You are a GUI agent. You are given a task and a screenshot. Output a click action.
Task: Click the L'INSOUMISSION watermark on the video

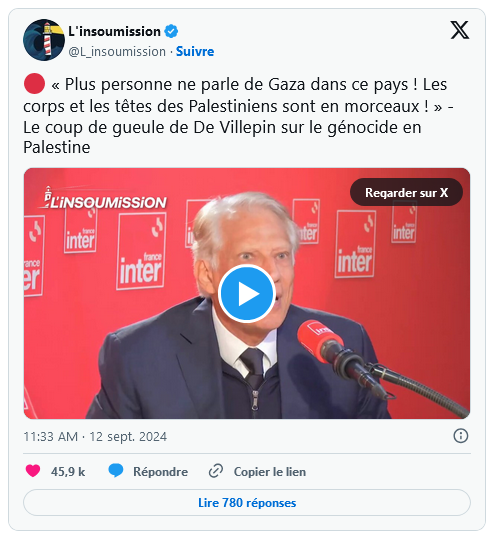tap(103, 198)
